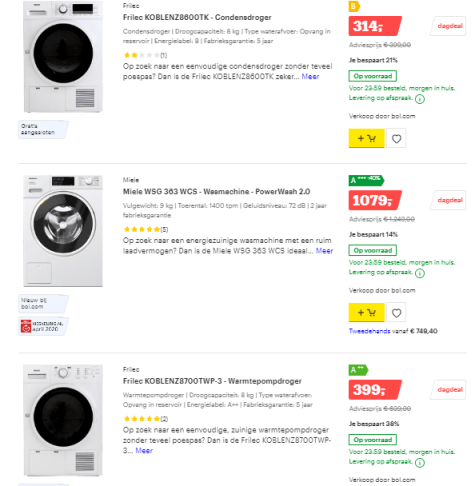
Task: View Miele washing machine product image
Action: click(63, 231)
